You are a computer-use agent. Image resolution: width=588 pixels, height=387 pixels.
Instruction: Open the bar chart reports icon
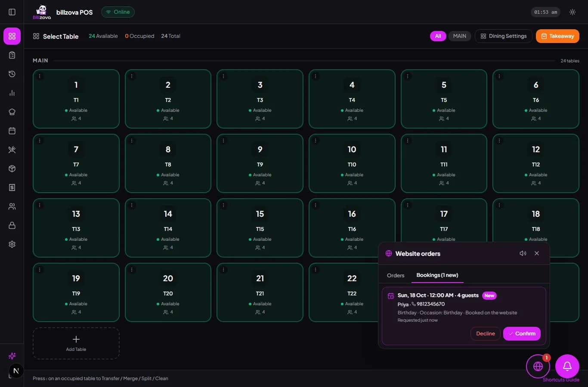pyautogui.click(x=12, y=93)
